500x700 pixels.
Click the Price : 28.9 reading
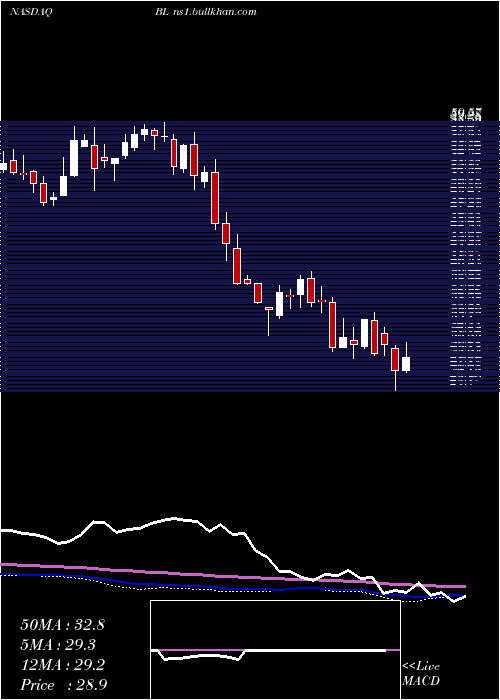tap(63, 685)
